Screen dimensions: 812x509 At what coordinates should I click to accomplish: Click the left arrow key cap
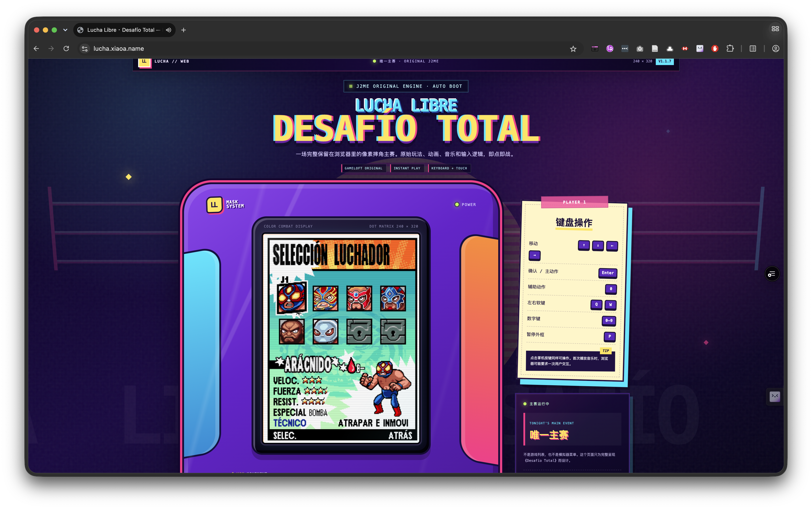[612, 246]
